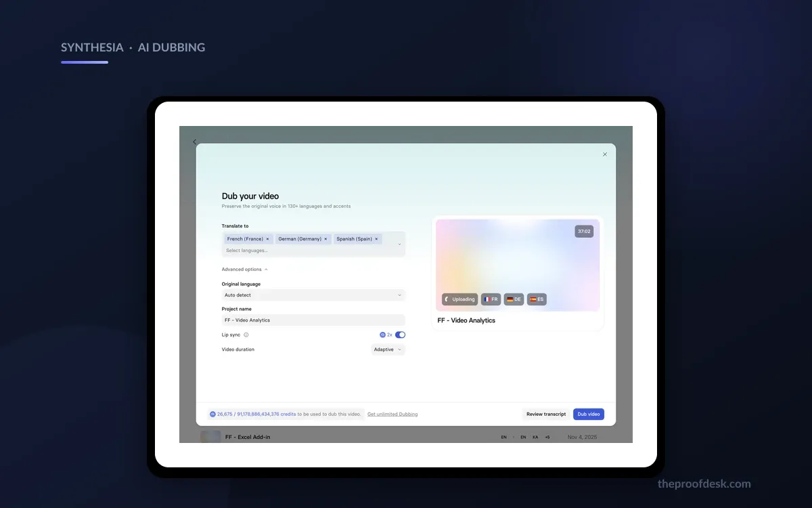Click the +5 languages badge in background row
This screenshot has width=812, height=508.
tap(547, 437)
